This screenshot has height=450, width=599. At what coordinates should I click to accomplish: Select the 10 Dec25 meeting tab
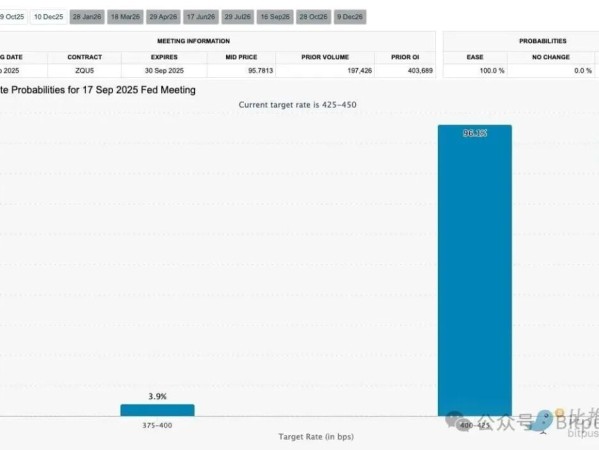tap(49, 17)
